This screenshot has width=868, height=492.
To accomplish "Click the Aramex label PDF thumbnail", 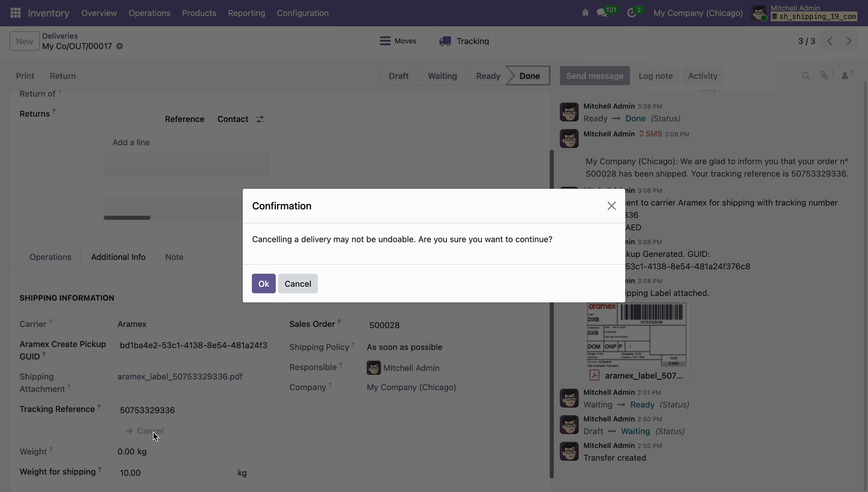I will click(x=636, y=335).
